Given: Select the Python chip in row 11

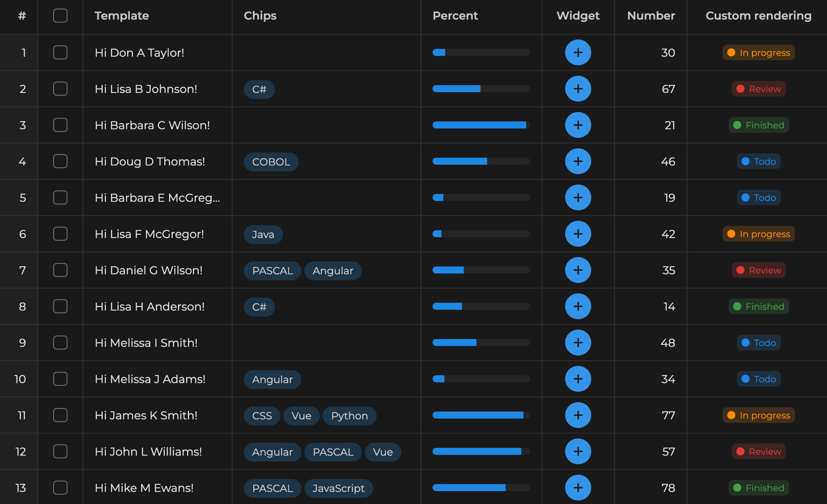Looking at the screenshot, I should pyautogui.click(x=349, y=416).
